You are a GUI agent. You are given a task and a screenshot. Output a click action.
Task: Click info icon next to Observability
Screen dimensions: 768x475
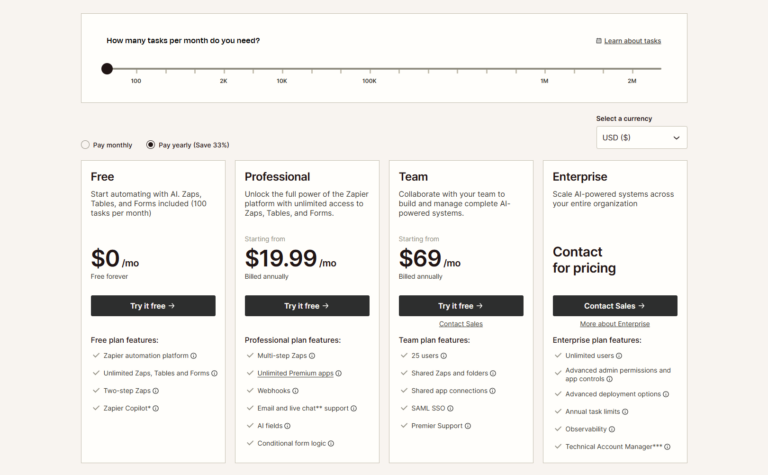(612, 429)
